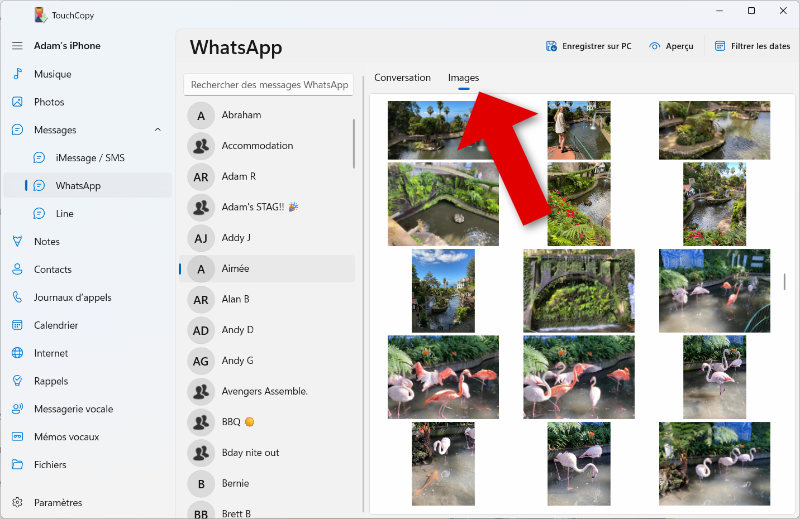Open the Internet globe icon

coord(17,353)
